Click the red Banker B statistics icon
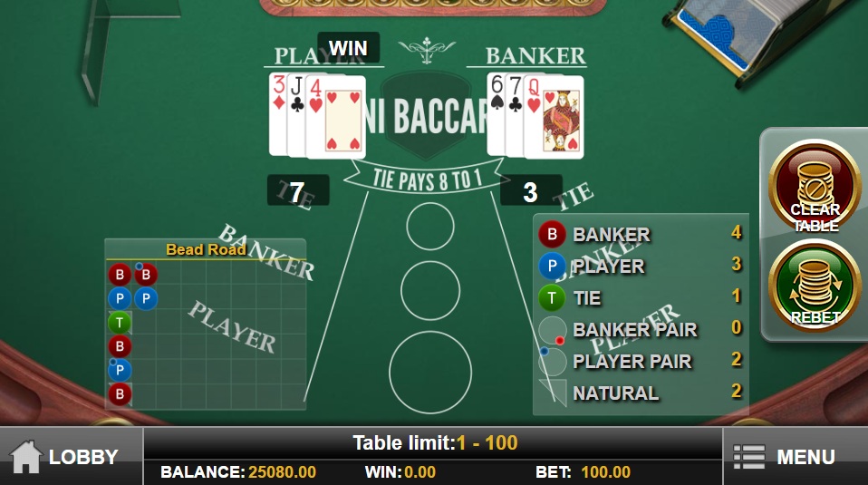This screenshot has width=868, height=485. click(x=552, y=234)
